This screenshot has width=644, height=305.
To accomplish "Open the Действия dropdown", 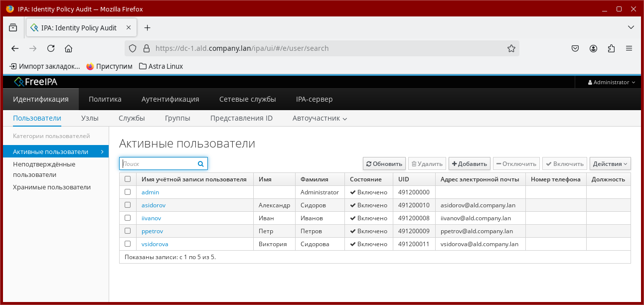I will 610,163.
